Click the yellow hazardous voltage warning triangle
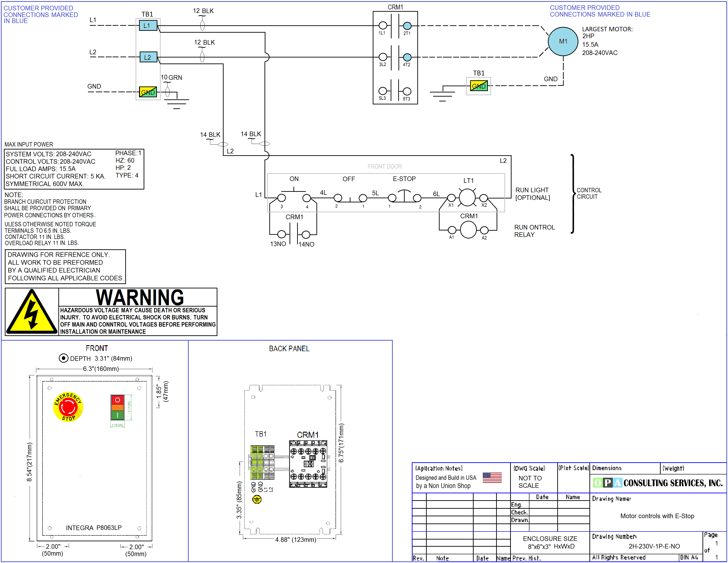 point(32,312)
